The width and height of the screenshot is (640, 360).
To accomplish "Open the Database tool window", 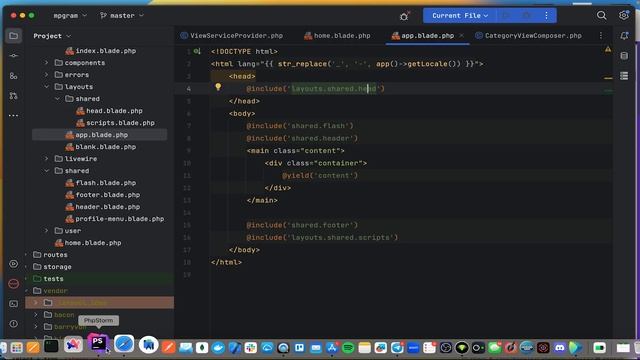I will coord(624,56).
